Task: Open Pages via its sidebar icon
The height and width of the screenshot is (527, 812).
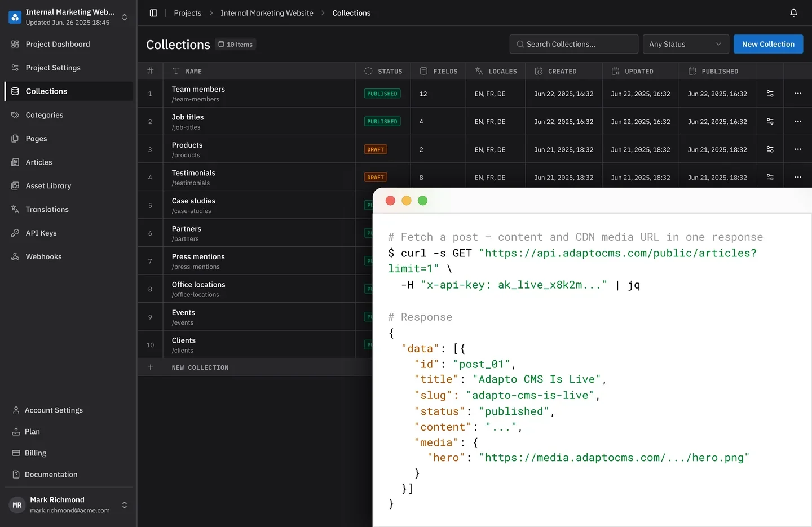Action: pyautogui.click(x=15, y=138)
